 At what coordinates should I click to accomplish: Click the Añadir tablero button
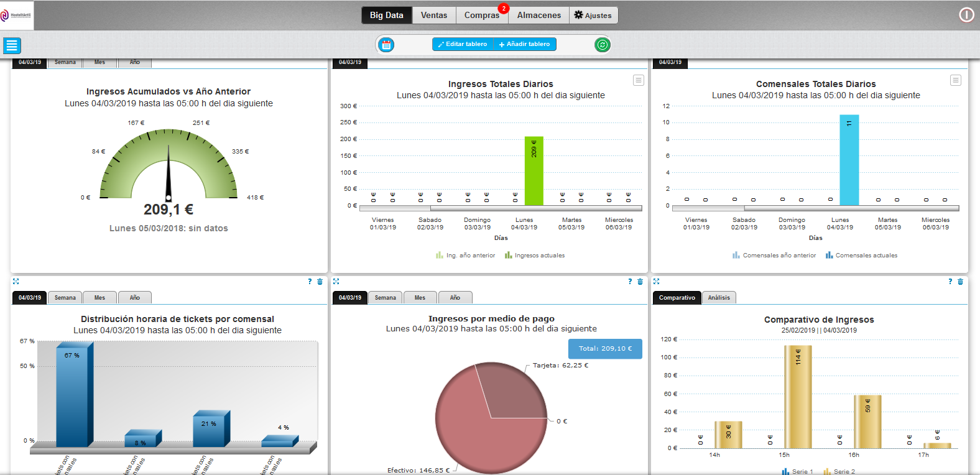tap(524, 44)
